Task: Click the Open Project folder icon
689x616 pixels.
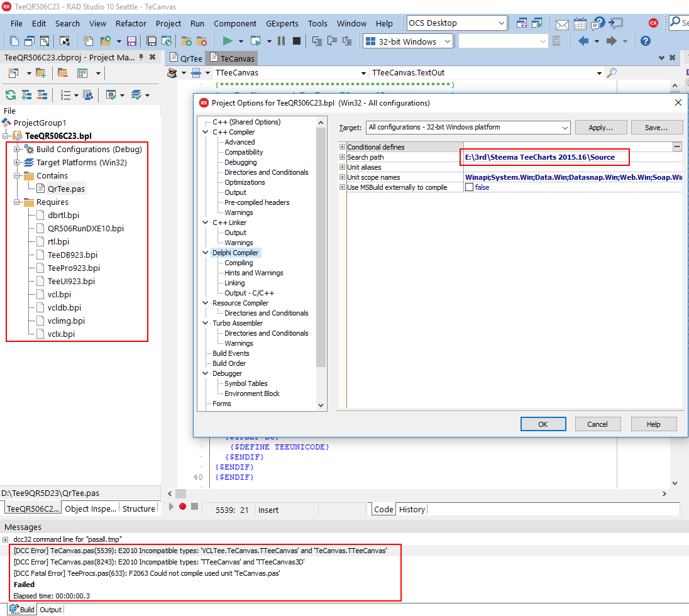Action: click(x=106, y=41)
